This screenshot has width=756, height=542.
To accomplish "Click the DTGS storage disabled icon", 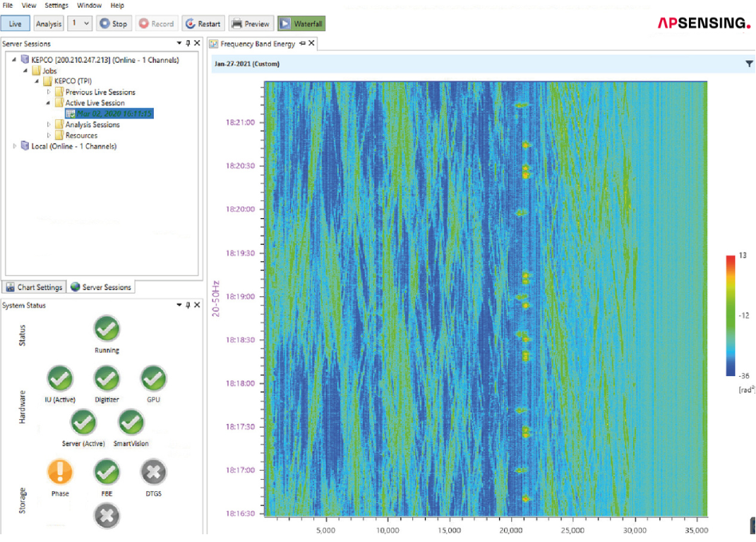I will (153, 471).
